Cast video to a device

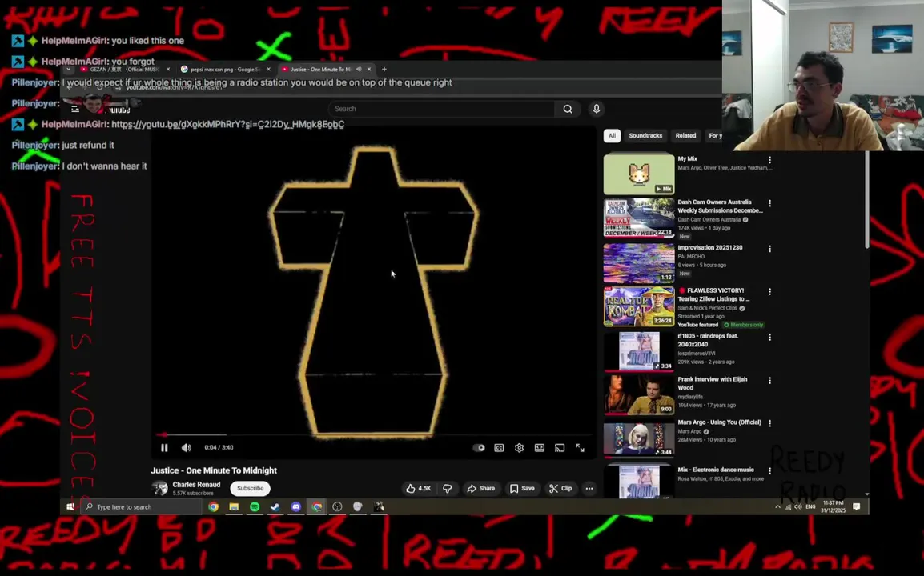(560, 448)
